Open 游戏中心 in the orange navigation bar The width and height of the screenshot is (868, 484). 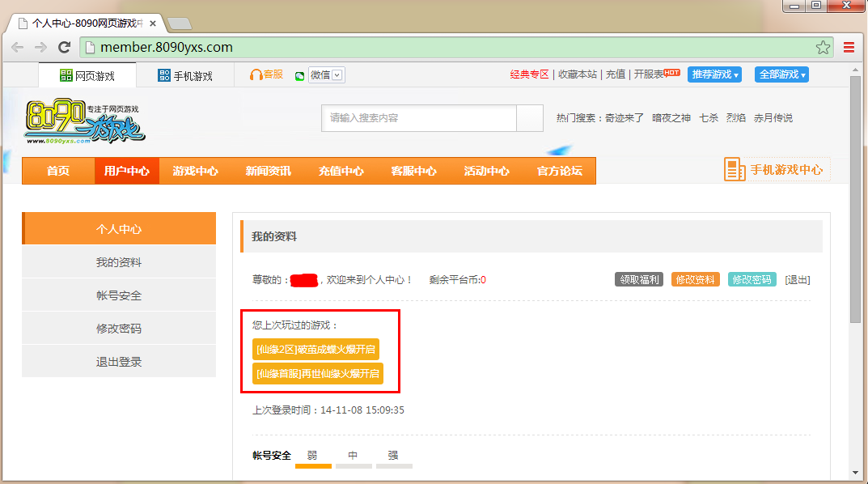[x=195, y=171]
